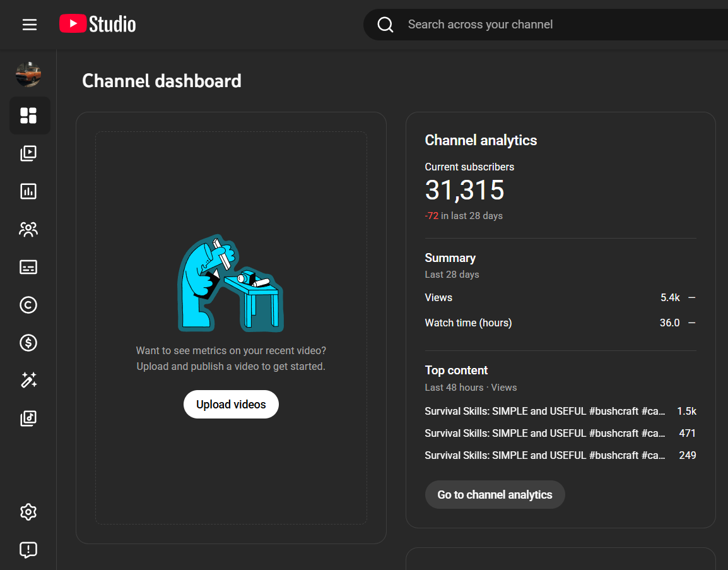
Task: Click the Send feedback icon
Action: [29, 550]
